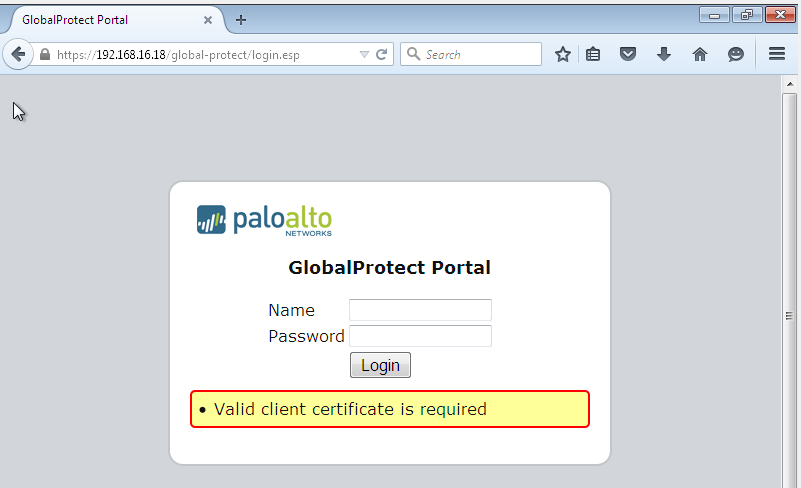This screenshot has width=801, height=488.
Task: Reload the page with the refresh icon
Action: pos(381,55)
